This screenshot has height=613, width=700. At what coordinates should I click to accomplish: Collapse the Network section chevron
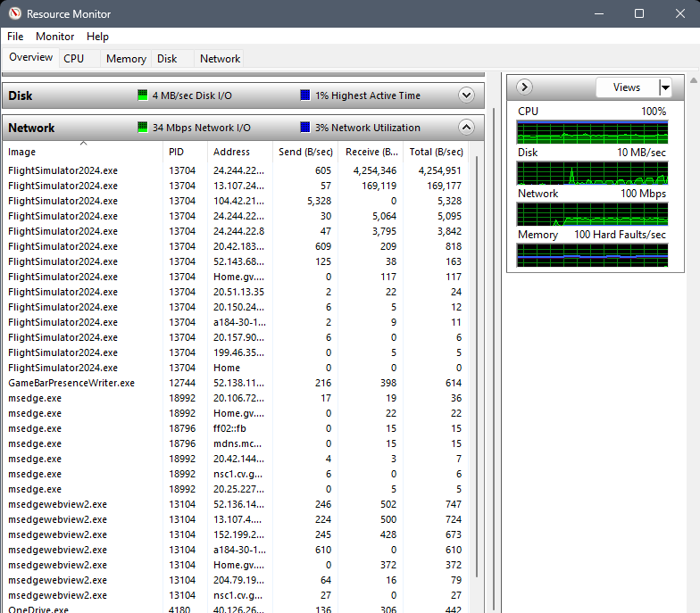click(x=466, y=128)
